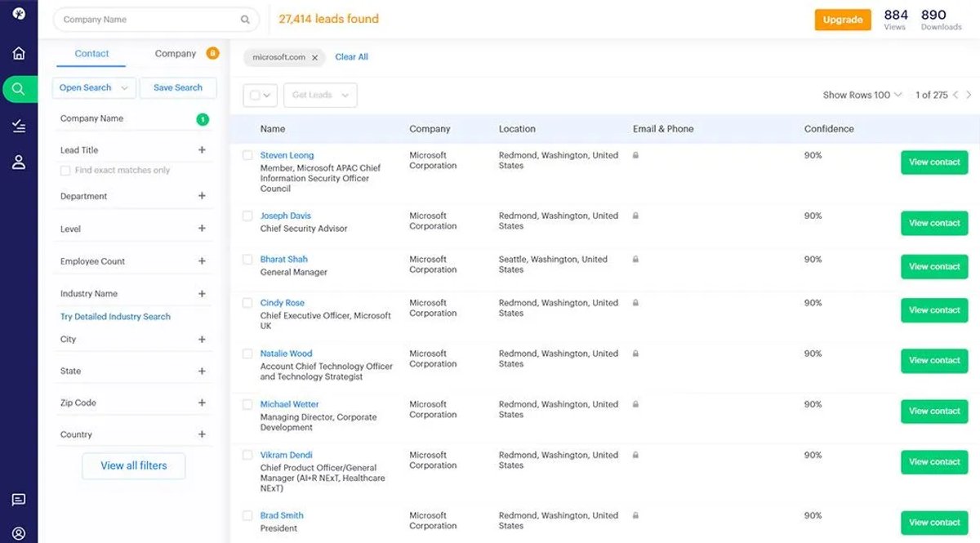Viewport: 980px width, 543px height.
Task: Click the 884 Views counter
Action: [896, 20]
